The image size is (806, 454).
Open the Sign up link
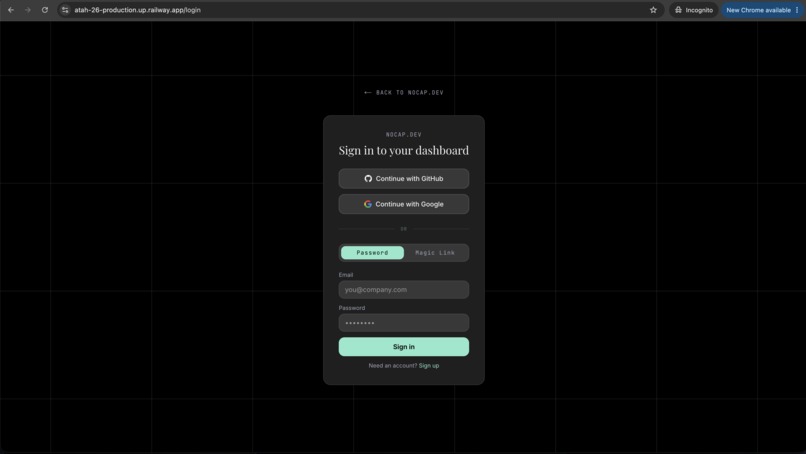pos(429,366)
